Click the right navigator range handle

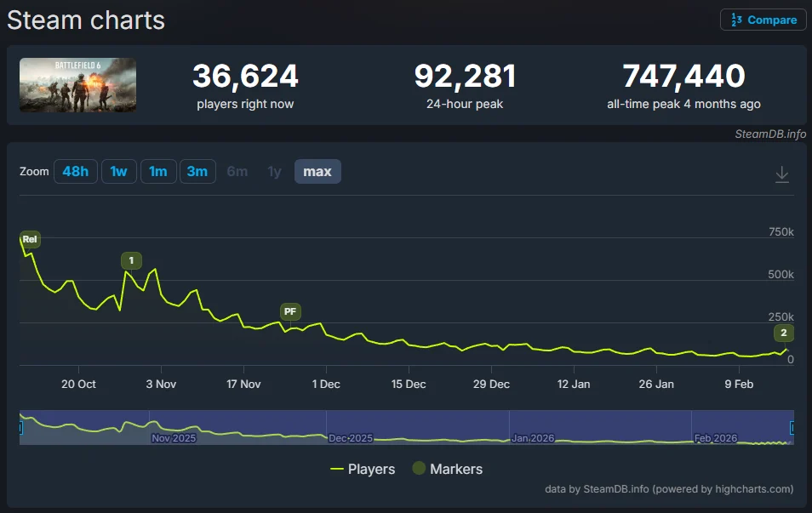click(793, 428)
